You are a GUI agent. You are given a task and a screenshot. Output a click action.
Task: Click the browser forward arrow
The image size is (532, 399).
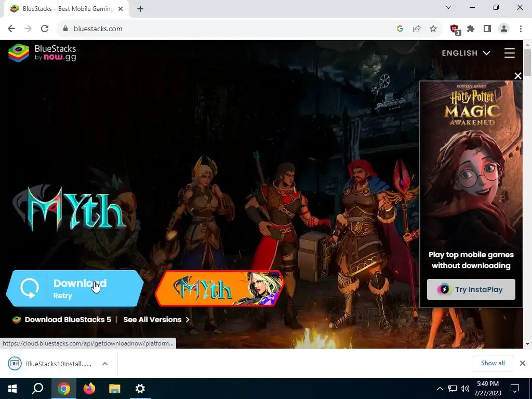click(x=28, y=29)
